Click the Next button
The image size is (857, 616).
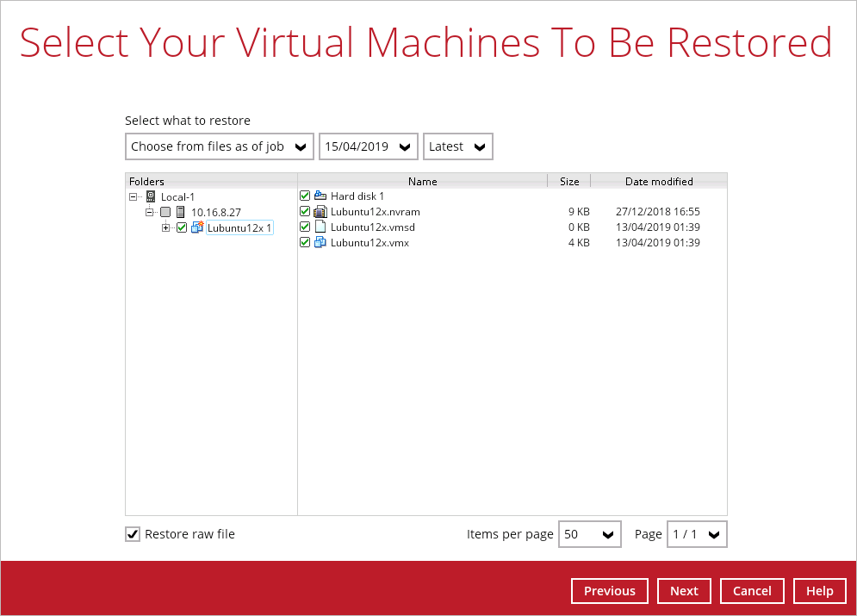pyautogui.click(x=684, y=591)
